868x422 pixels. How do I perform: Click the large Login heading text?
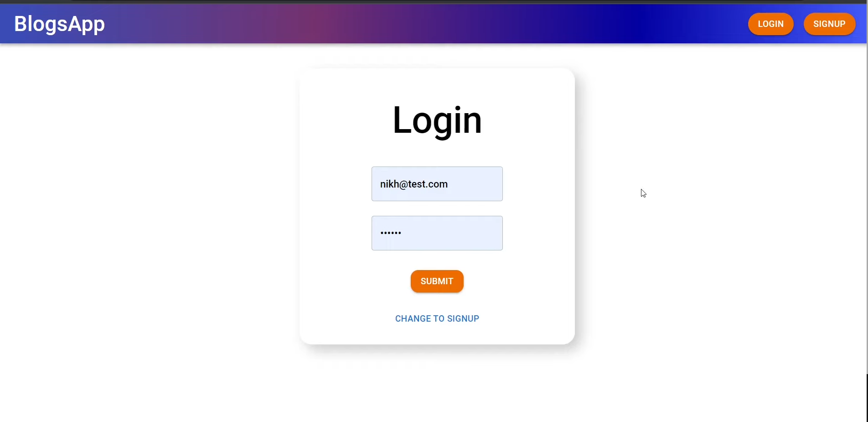pos(437,120)
